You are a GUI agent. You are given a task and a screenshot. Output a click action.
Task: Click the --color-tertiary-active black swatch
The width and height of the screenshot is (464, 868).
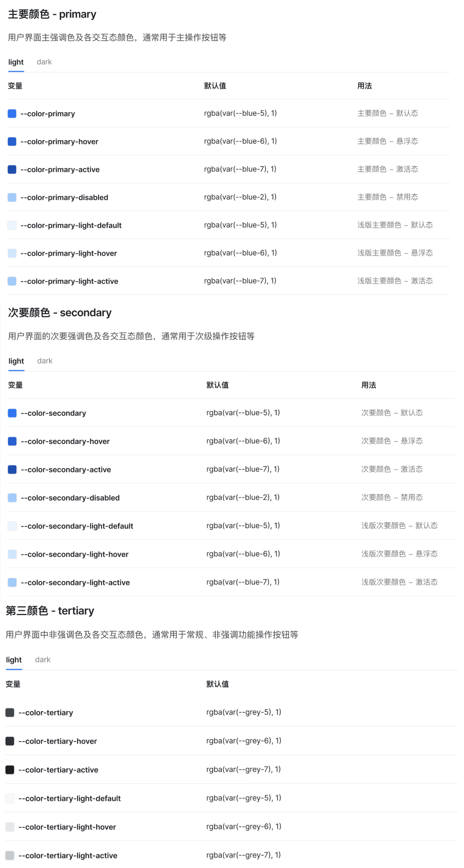point(10,770)
